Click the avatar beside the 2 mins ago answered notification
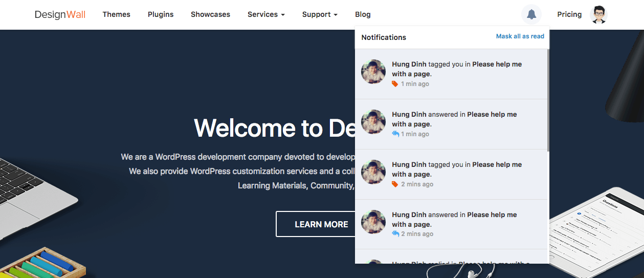 click(x=373, y=222)
